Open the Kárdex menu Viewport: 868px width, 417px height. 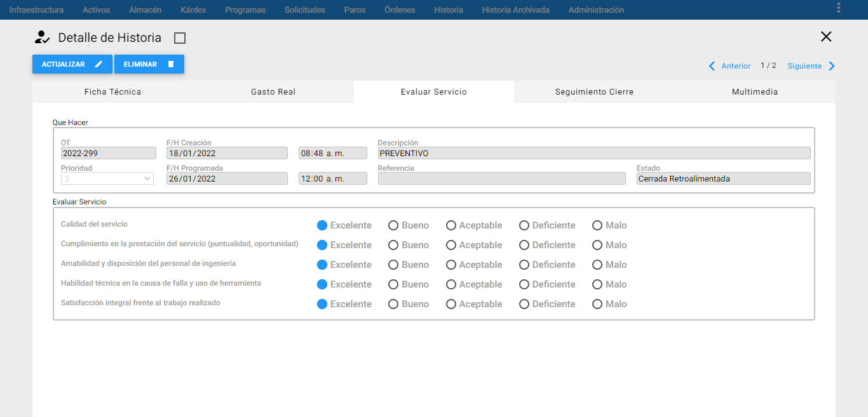193,10
